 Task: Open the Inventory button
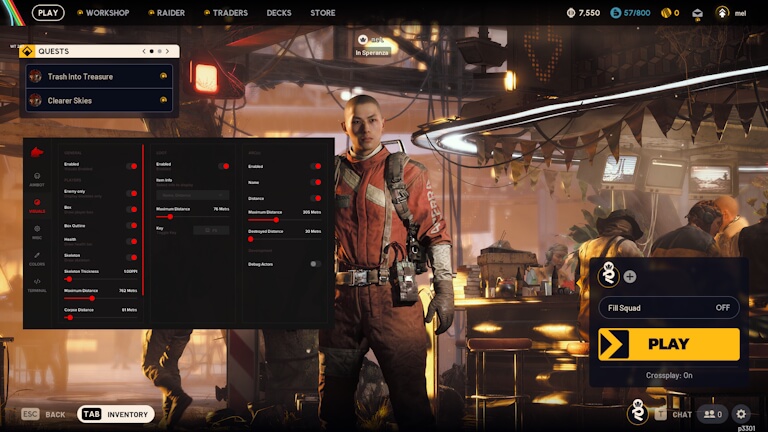coord(116,414)
